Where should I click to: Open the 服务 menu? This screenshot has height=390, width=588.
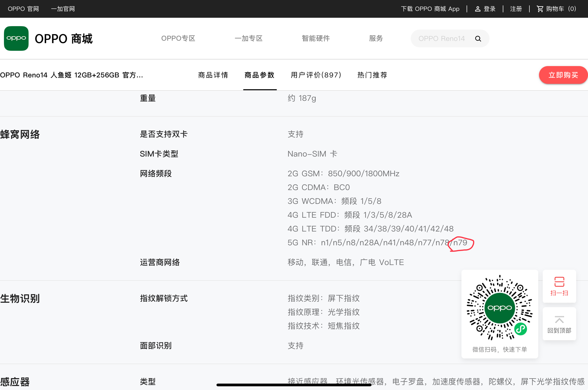[x=376, y=38]
